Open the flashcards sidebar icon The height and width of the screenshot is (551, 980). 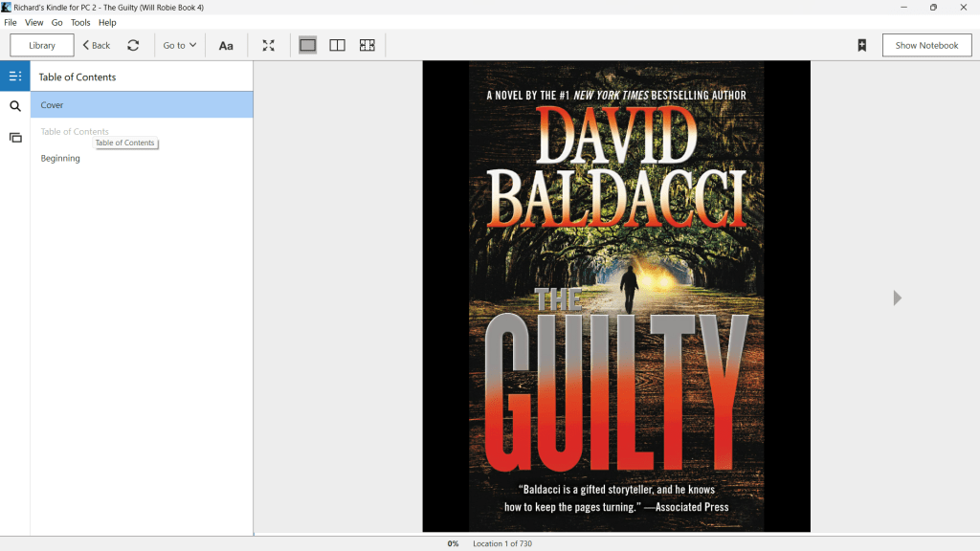point(15,138)
